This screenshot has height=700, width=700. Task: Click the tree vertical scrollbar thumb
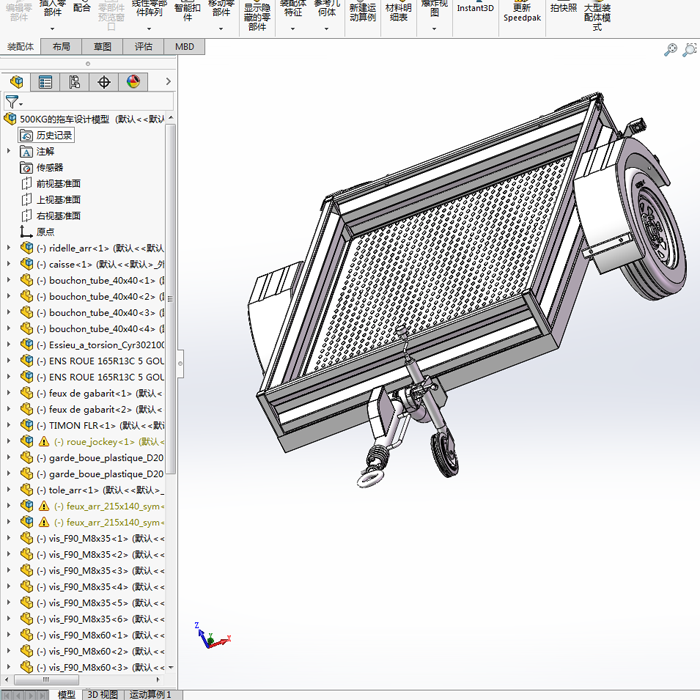tap(171, 298)
